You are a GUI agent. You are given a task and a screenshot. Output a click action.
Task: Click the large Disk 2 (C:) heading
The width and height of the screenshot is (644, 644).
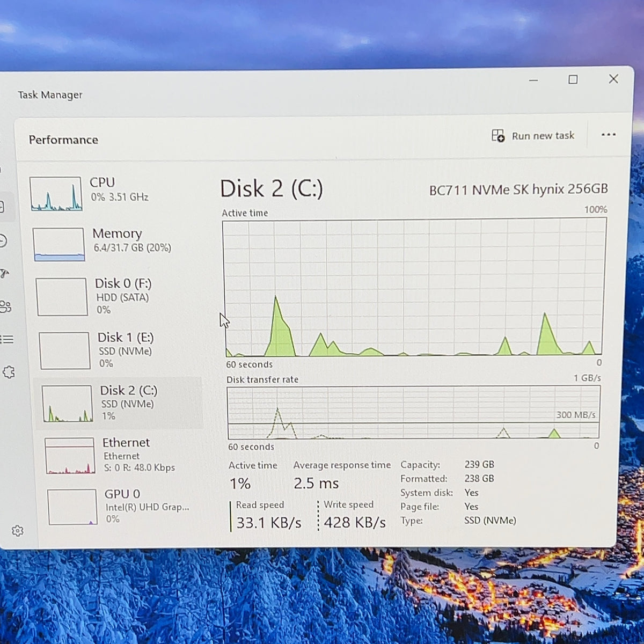272,189
